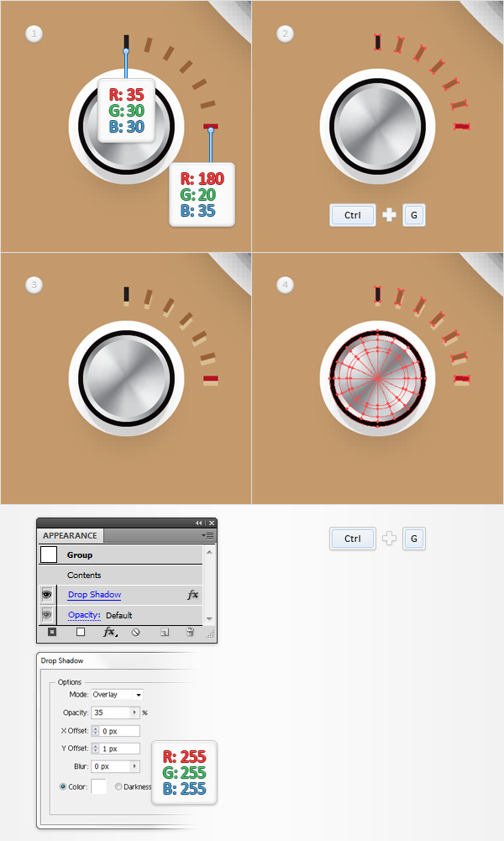This screenshot has height=841, width=504.
Task: Select the Darkness radio button
Action: coord(118,787)
